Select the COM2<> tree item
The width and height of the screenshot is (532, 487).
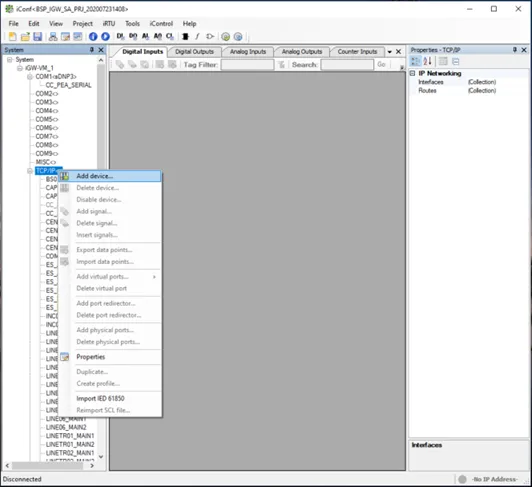pyautogui.click(x=46, y=94)
